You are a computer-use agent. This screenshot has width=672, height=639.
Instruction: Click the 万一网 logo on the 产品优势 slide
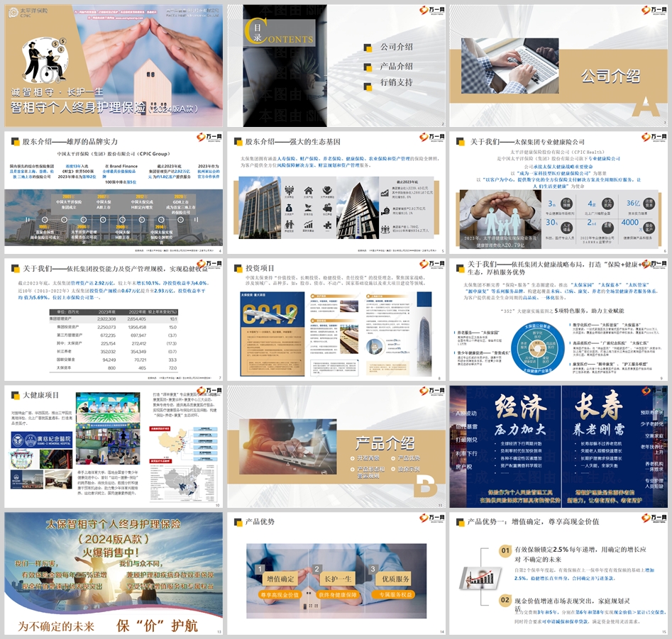point(432,518)
